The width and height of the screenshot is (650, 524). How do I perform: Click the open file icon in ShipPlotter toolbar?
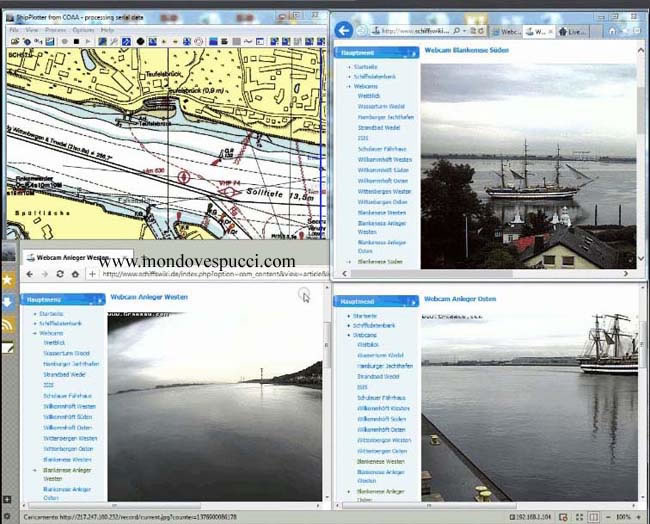coord(15,41)
